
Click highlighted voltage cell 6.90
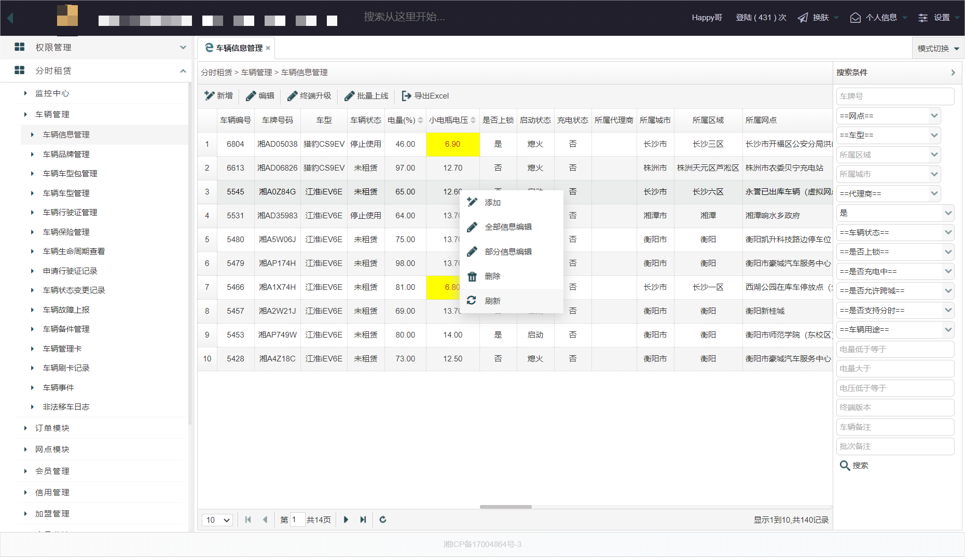(453, 144)
